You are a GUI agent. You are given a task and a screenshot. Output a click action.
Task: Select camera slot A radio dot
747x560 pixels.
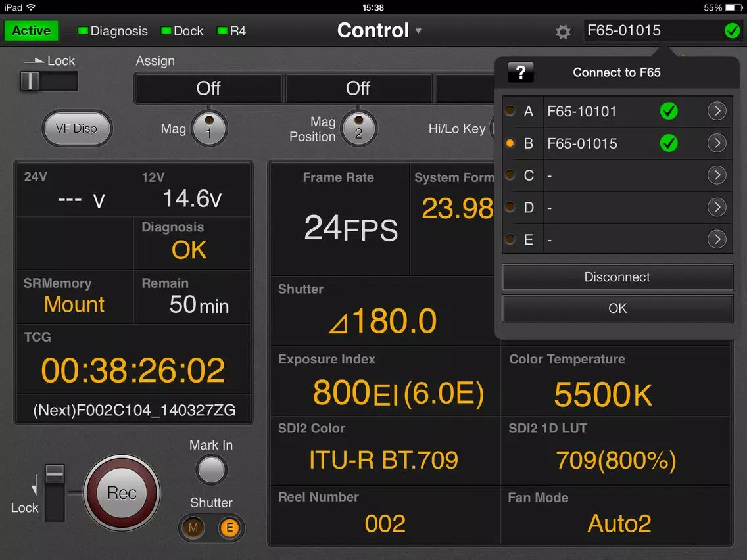[510, 111]
